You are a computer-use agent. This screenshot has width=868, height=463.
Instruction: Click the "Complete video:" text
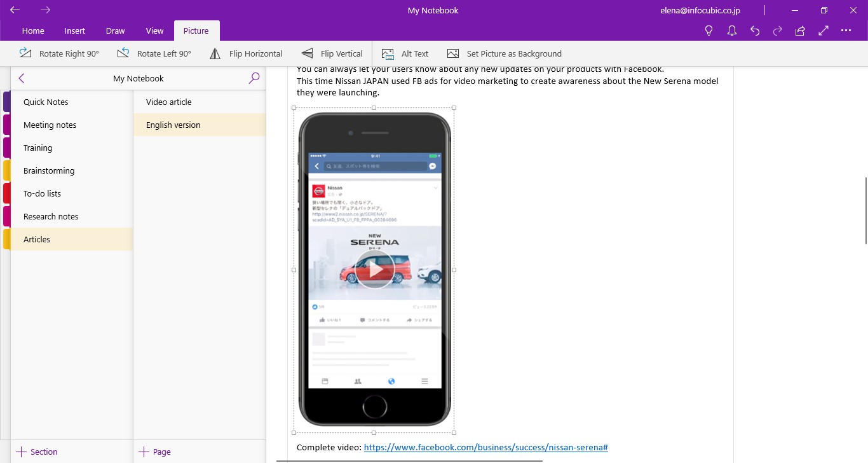[329, 447]
